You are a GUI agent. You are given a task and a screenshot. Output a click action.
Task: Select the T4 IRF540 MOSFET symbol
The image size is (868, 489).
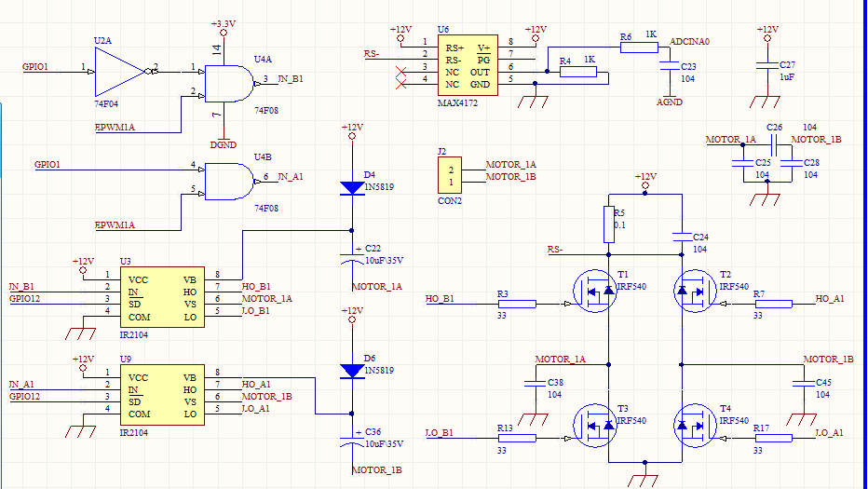(693, 425)
